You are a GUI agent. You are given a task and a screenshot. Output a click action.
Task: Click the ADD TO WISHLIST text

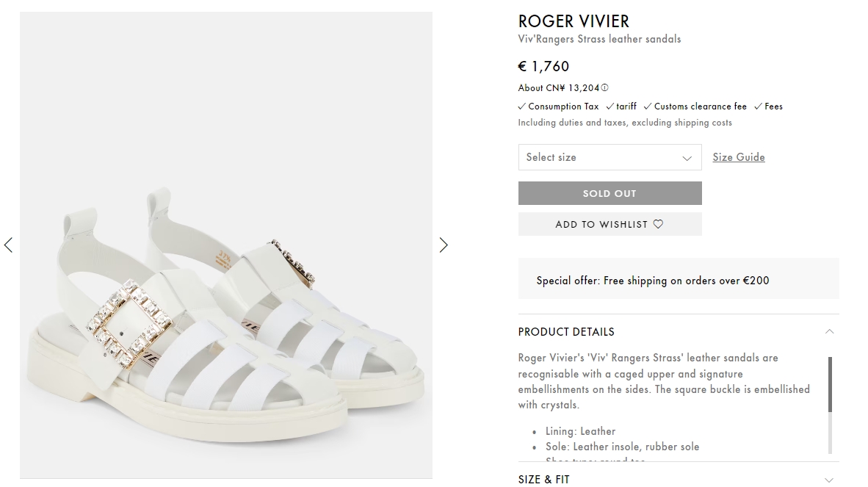tap(601, 224)
